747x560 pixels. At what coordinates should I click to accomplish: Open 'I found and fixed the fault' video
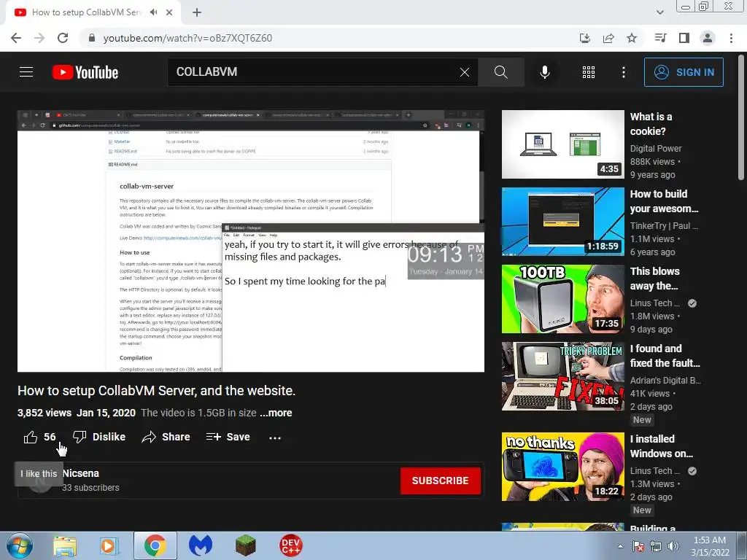(x=665, y=356)
